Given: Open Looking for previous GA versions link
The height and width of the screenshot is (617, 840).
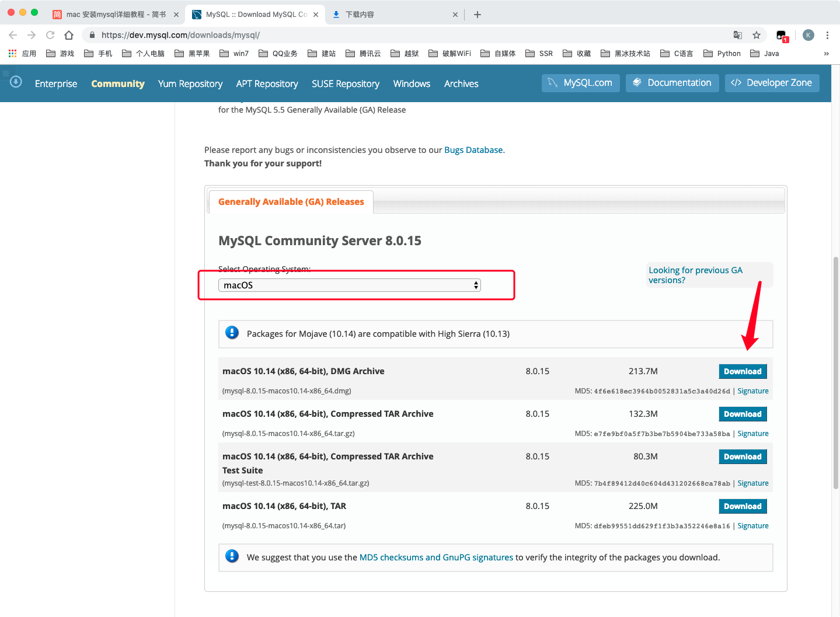Looking at the screenshot, I should tap(696, 275).
